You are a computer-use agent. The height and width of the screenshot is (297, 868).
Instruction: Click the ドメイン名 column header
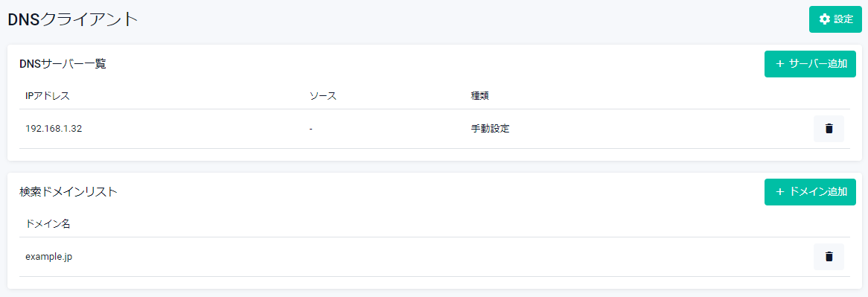click(x=48, y=224)
